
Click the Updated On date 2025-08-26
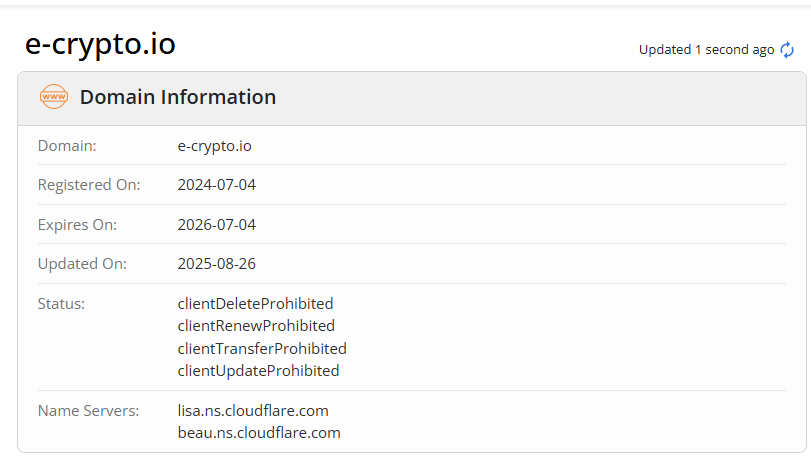tap(216, 264)
